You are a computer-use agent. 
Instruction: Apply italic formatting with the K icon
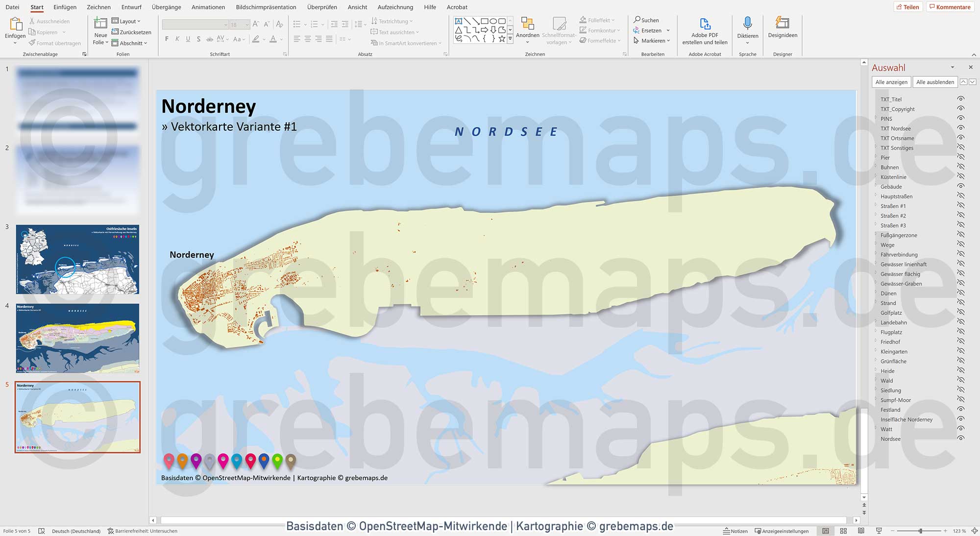click(x=177, y=39)
